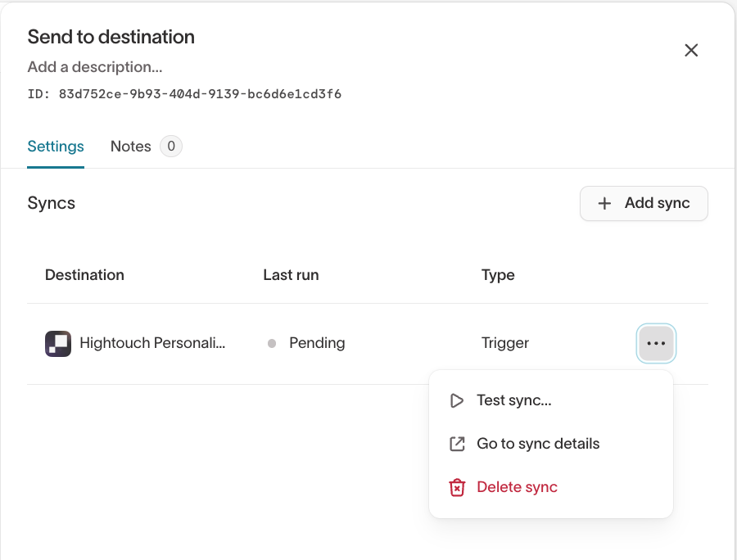The width and height of the screenshot is (737, 560).
Task: Select Go to sync details menu entry
Action: pyautogui.click(x=538, y=443)
